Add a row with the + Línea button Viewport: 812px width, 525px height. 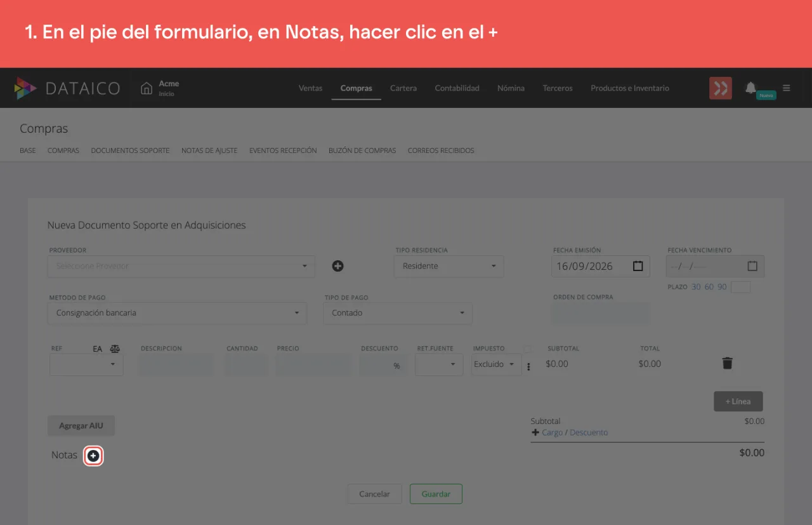coord(738,401)
